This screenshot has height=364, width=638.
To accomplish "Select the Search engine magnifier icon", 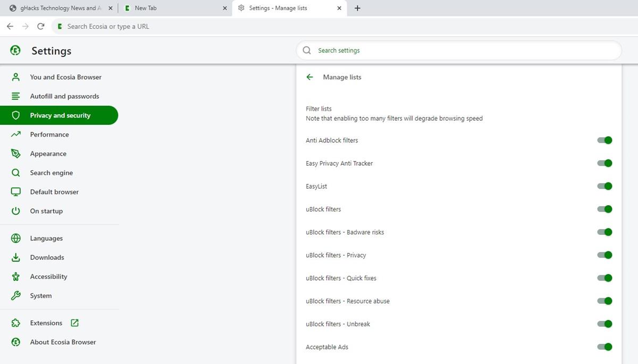I will 16,173.
